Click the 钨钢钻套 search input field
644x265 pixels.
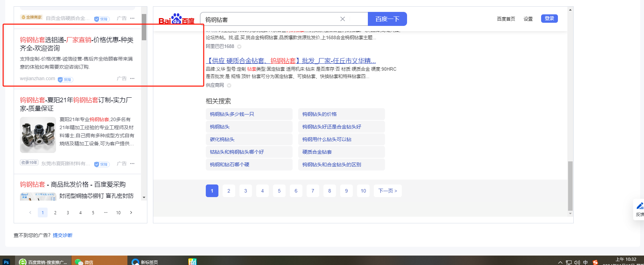269,19
